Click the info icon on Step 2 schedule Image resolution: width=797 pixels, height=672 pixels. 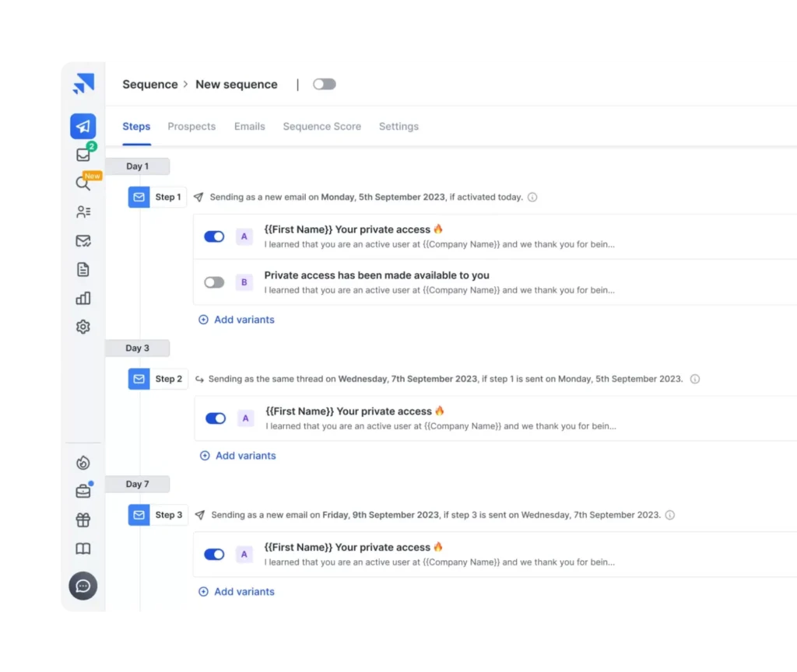pos(695,379)
